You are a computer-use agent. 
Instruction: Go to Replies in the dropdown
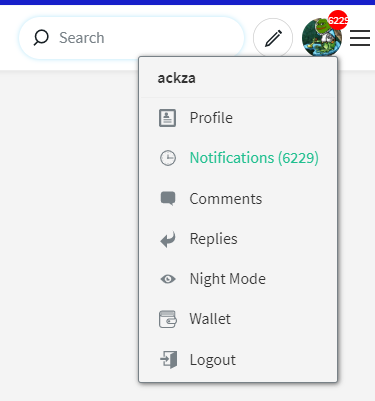click(238, 239)
